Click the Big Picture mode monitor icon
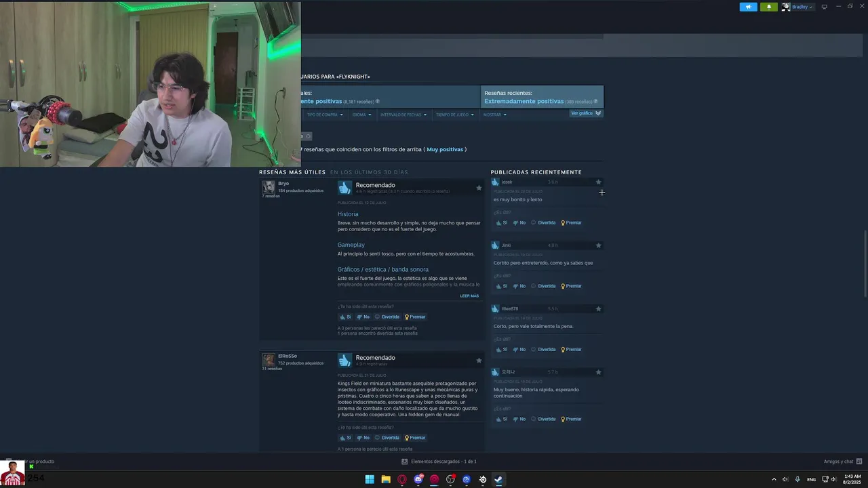The height and width of the screenshot is (488, 868). 824,7
